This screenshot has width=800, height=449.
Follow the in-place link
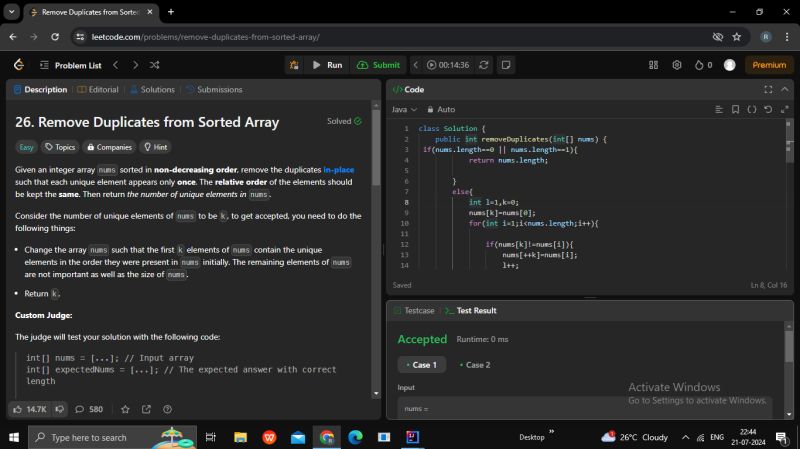click(x=339, y=169)
